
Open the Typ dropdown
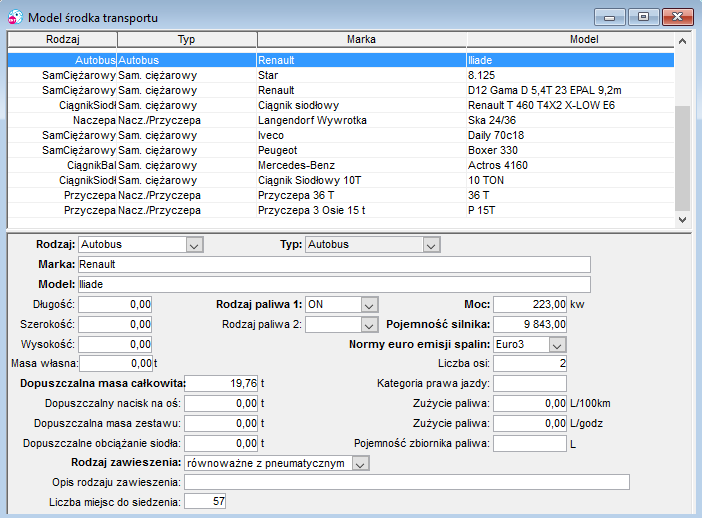[431, 245]
